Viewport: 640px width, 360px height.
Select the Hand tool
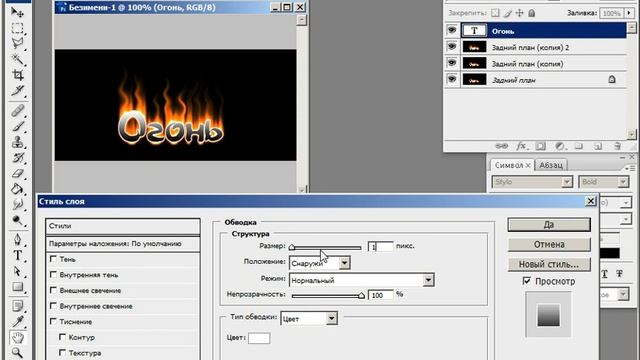(18, 338)
